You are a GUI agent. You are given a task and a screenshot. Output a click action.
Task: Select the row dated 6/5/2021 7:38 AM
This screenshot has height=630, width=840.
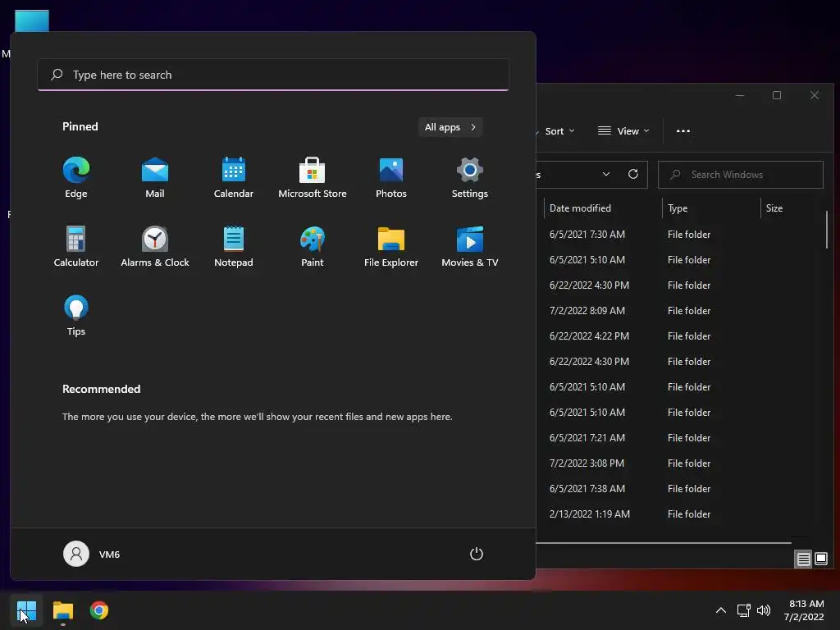680,489
